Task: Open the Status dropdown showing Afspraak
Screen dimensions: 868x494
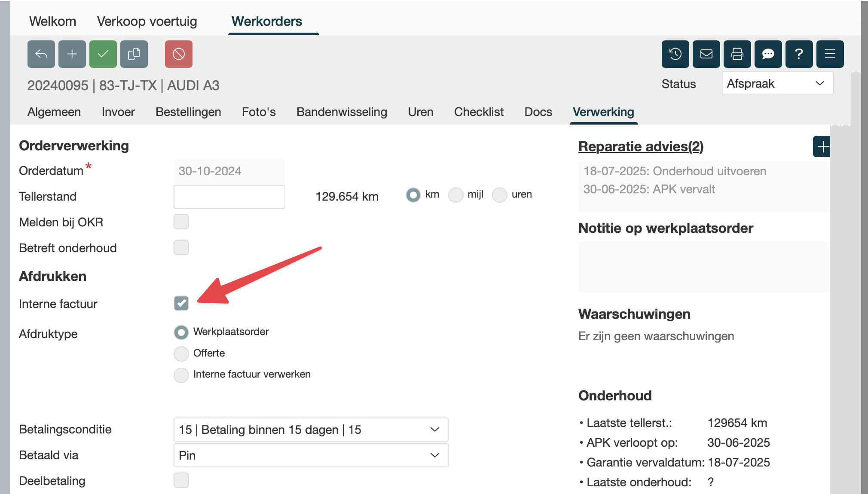Action: click(x=777, y=83)
